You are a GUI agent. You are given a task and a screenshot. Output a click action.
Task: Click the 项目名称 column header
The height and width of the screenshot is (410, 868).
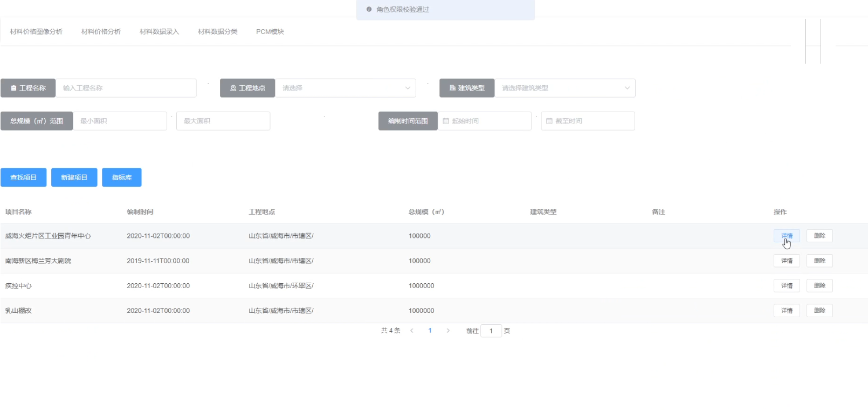coord(18,212)
